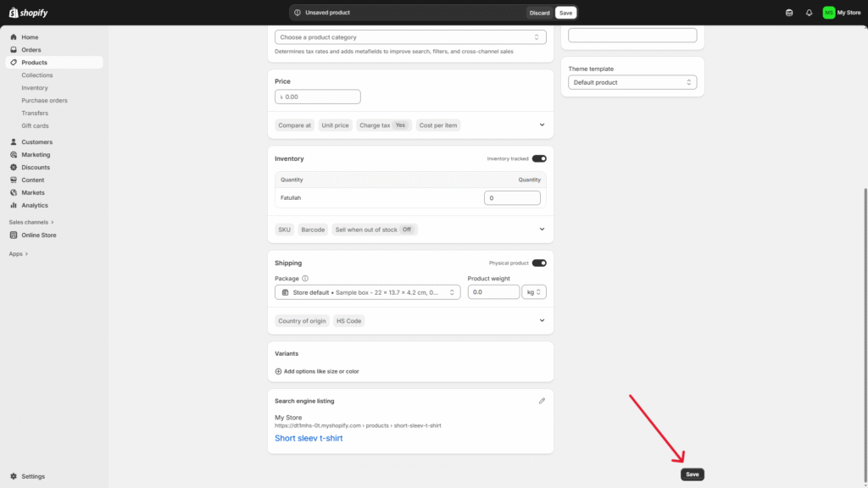Open the product category dropdown
The width and height of the screenshot is (868, 488).
point(410,37)
